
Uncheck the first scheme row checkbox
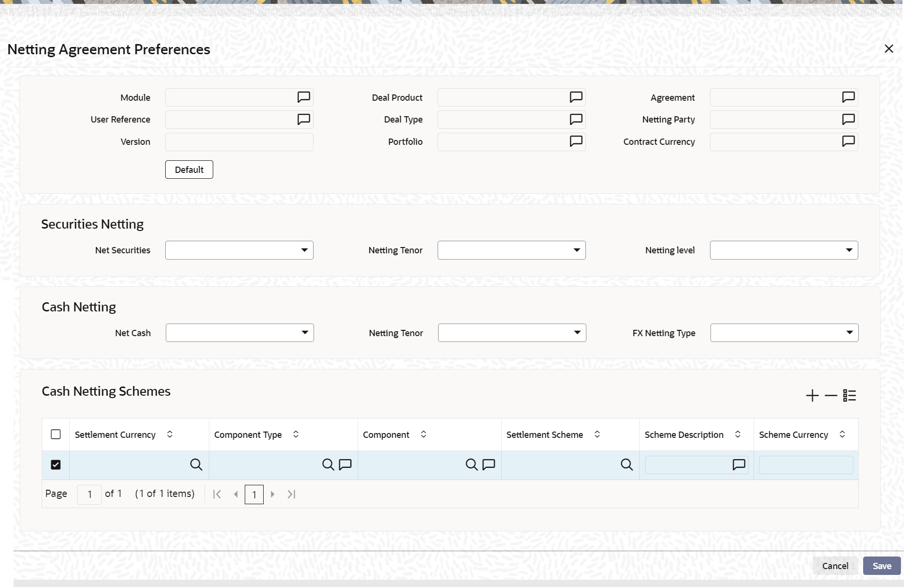coord(56,464)
